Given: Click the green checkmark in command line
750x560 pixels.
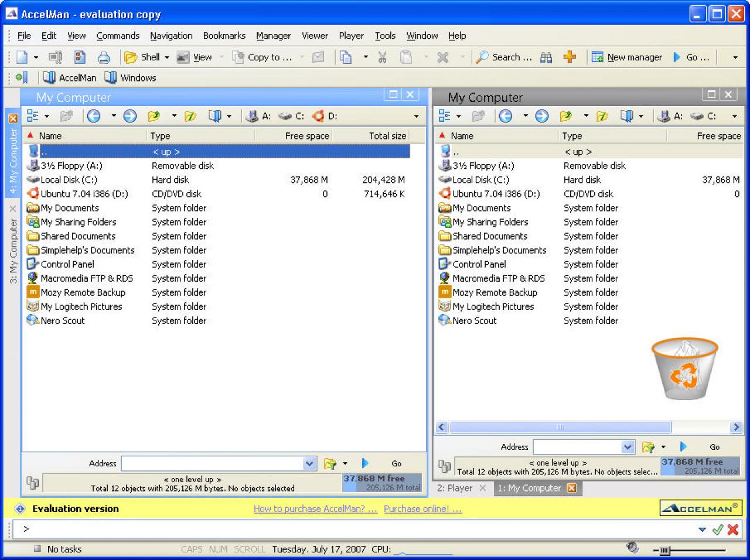Looking at the screenshot, I should (718, 530).
